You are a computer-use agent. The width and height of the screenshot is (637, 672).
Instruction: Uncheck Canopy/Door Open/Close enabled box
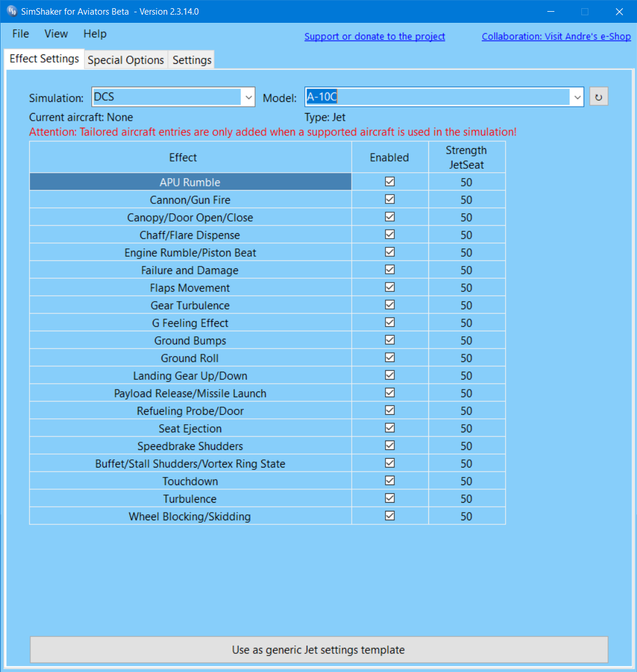(x=390, y=217)
